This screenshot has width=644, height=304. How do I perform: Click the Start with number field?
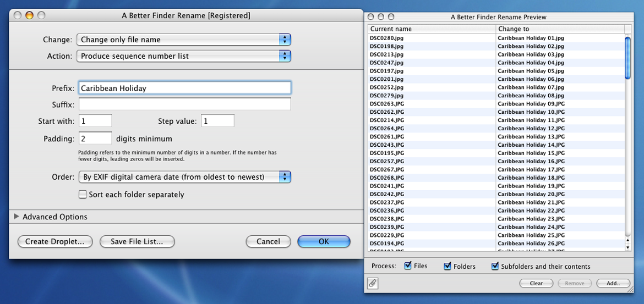(95, 121)
